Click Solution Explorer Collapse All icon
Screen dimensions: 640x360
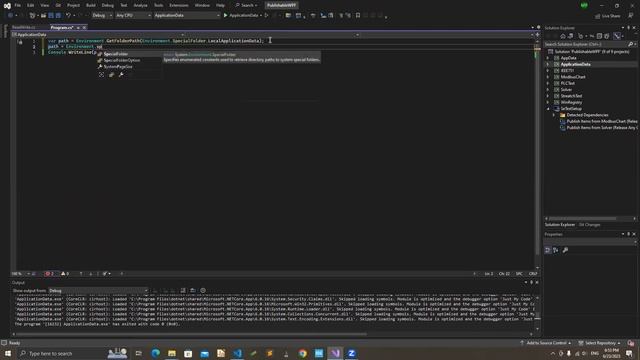(x=599, y=36)
